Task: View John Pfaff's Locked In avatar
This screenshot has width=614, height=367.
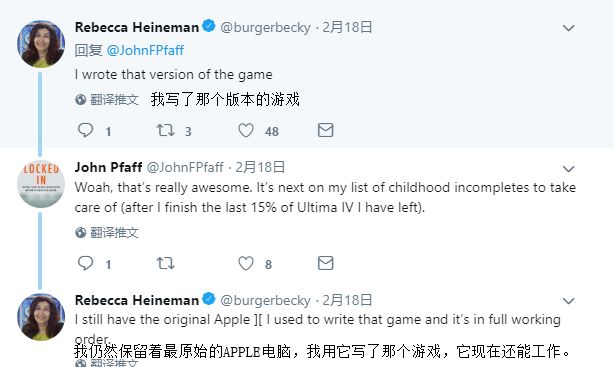Action: point(41,184)
